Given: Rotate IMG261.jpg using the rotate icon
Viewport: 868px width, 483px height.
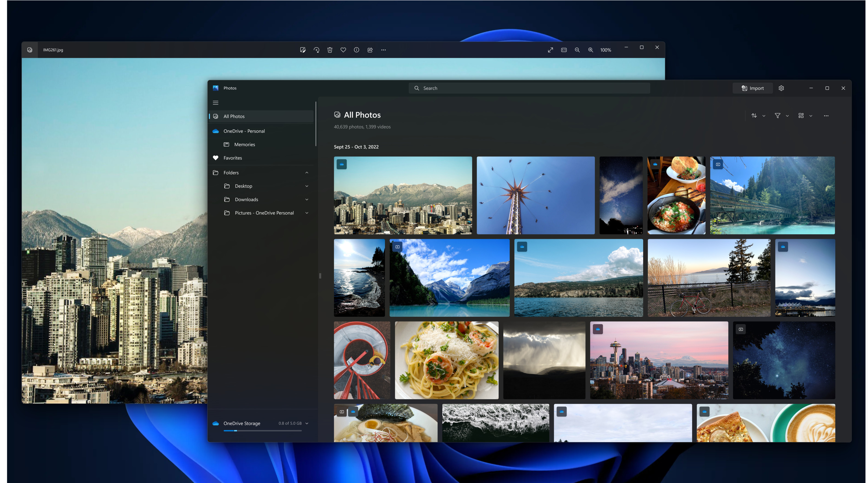Looking at the screenshot, I should pyautogui.click(x=316, y=50).
